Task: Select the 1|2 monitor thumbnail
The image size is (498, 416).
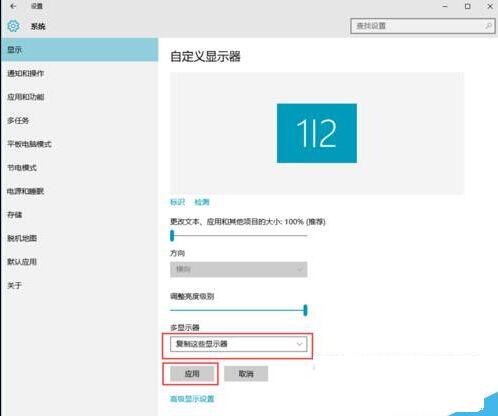Action: click(x=317, y=133)
